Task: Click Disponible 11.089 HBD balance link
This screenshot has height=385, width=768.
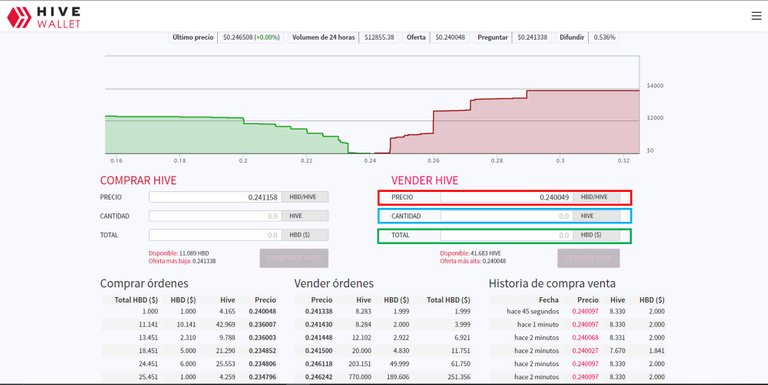Action: (179, 253)
